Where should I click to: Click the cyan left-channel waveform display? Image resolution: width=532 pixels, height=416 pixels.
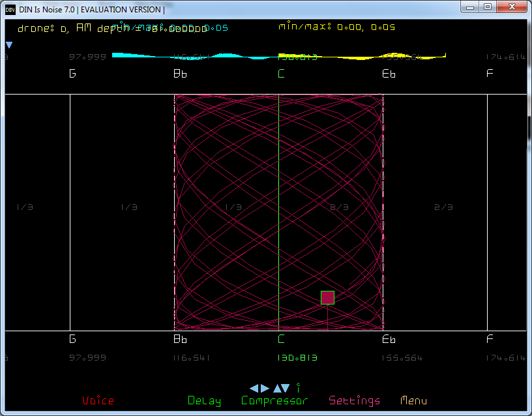pos(189,57)
